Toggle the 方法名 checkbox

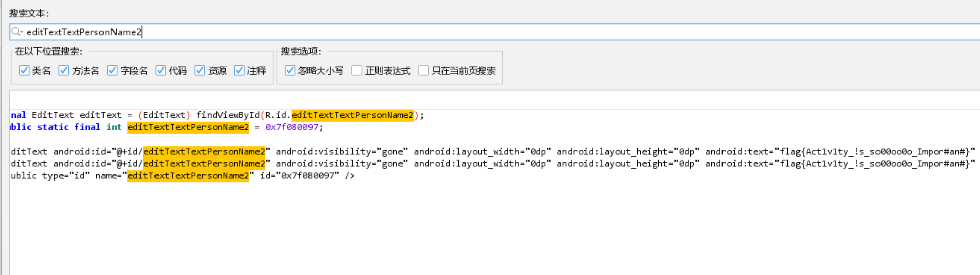tap(64, 70)
